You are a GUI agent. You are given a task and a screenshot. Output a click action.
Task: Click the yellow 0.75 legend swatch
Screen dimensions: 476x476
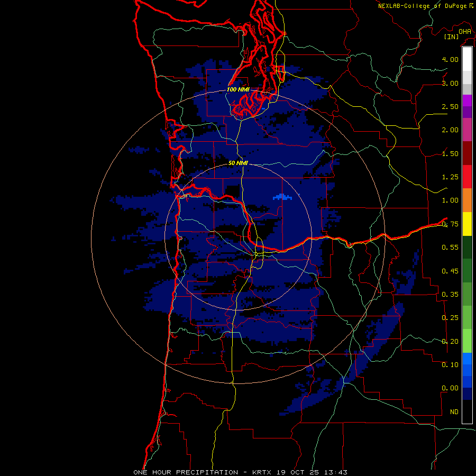pyautogui.click(x=467, y=224)
